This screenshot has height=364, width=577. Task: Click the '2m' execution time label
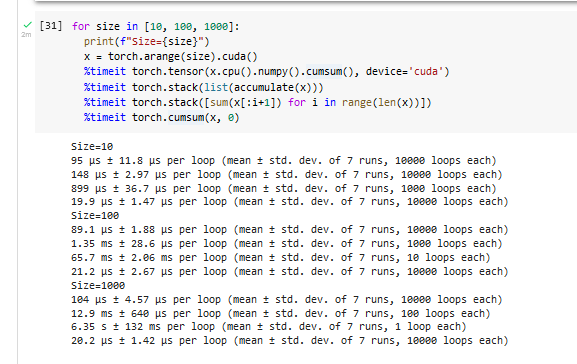[x=26, y=35]
